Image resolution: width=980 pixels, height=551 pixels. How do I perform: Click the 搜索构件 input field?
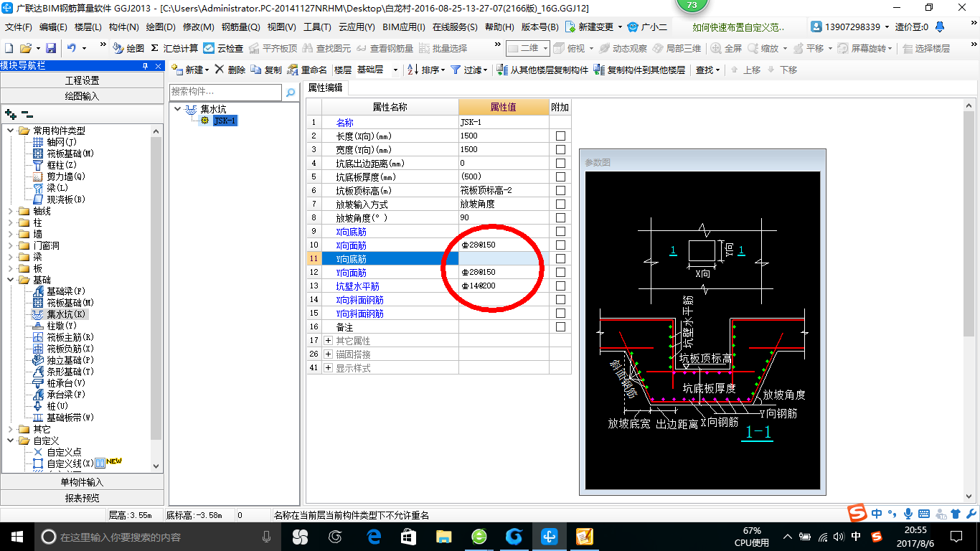(x=226, y=92)
